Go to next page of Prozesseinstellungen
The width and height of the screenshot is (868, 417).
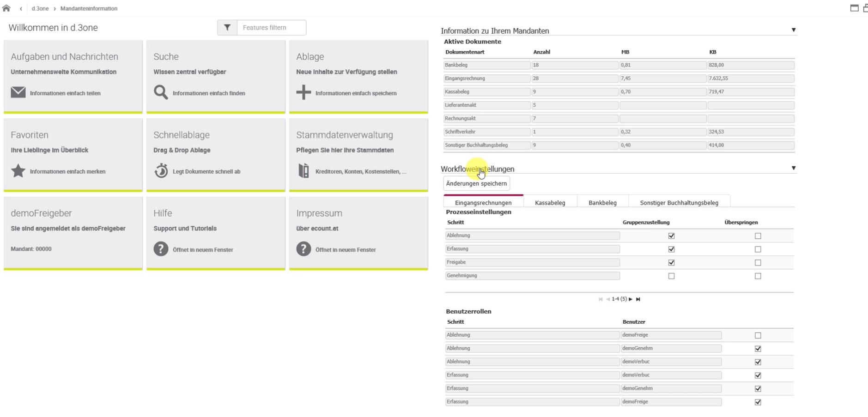pos(631,299)
